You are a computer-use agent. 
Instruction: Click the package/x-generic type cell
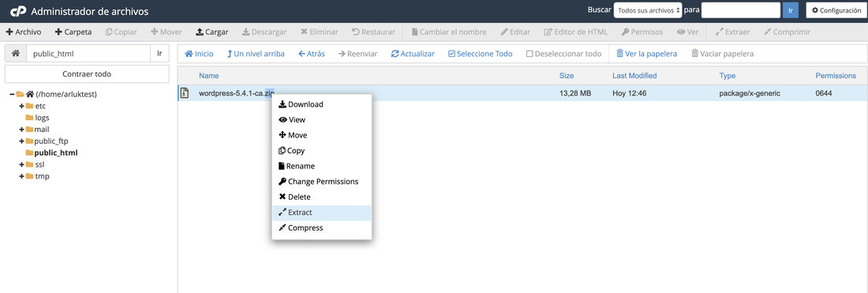tap(750, 93)
